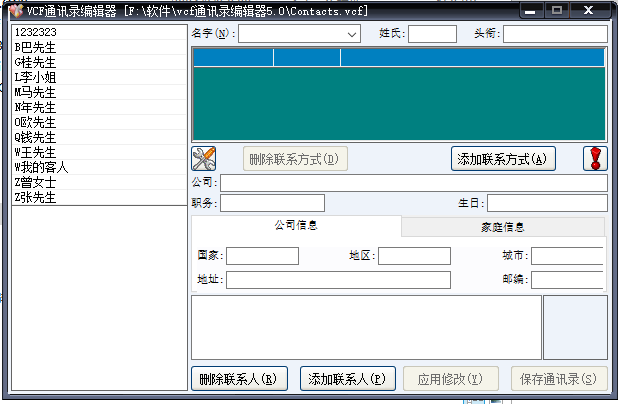Click the 添加联系人(P) button
Viewport: 618px width, 404px height.
348,379
